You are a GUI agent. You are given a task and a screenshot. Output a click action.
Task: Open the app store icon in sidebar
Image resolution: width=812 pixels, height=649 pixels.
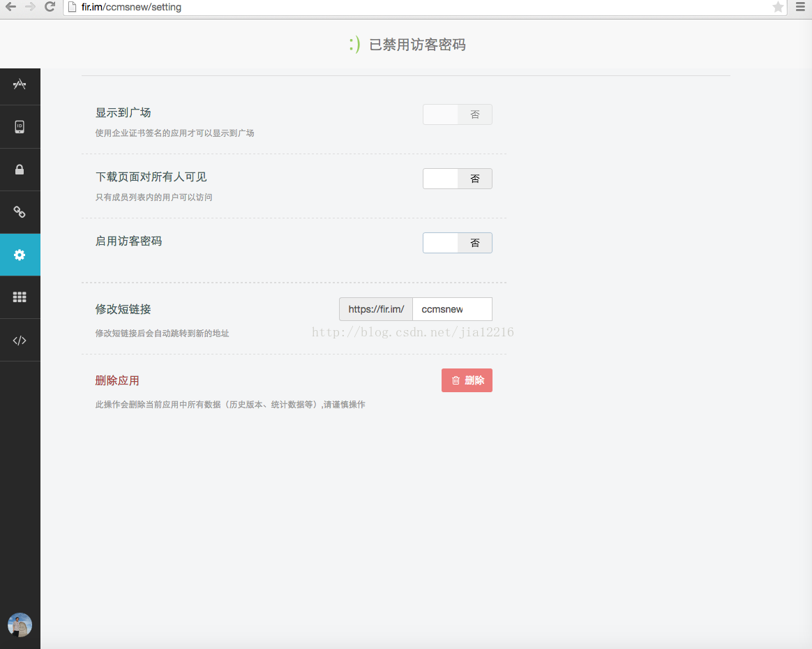[x=20, y=84]
